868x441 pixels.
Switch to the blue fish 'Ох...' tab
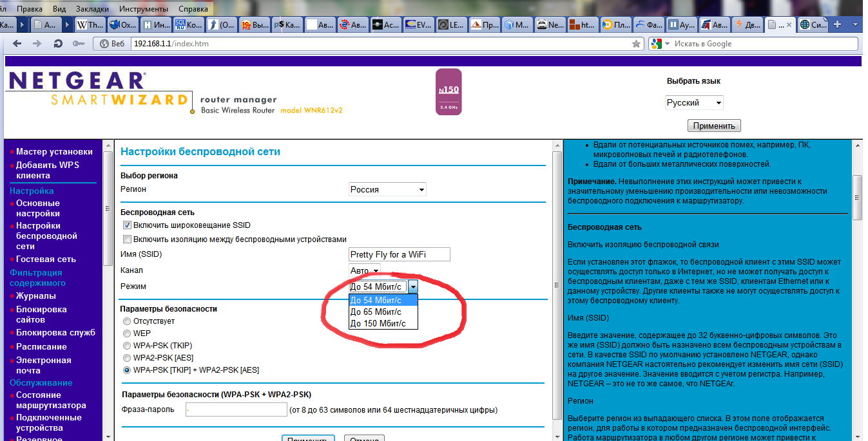(x=124, y=25)
